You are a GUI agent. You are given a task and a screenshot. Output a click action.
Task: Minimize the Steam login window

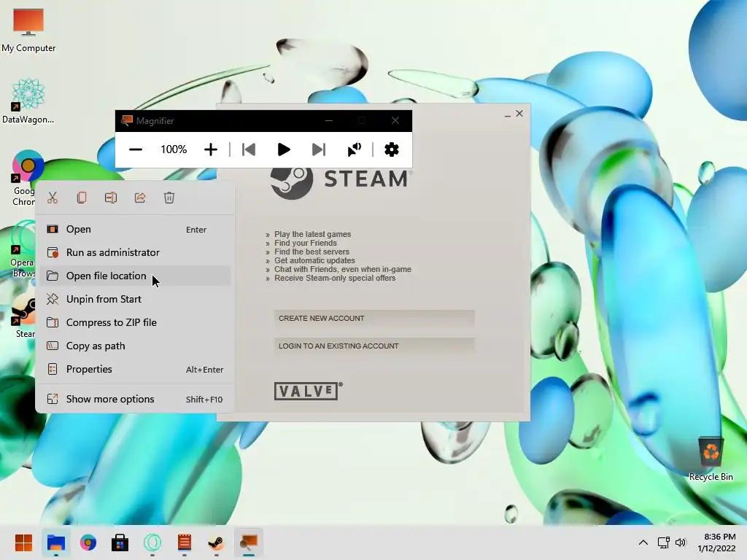tap(508, 114)
